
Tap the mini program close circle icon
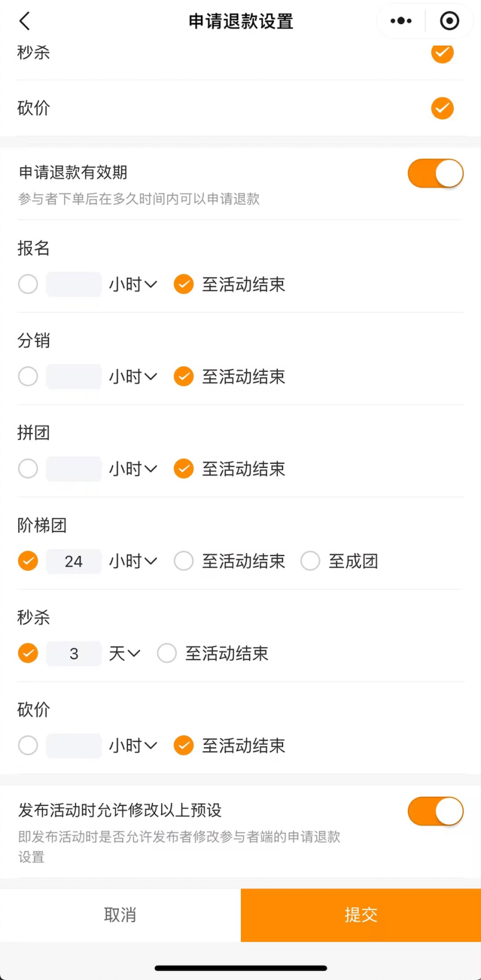pyautogui.click(x=450, y=21)
